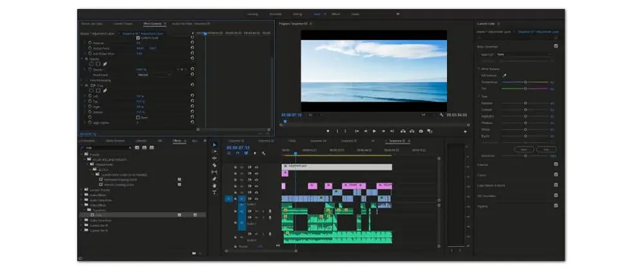
Task: Click the Adjustment Layer clip in timeline
Action: click(x=337, y=166)
